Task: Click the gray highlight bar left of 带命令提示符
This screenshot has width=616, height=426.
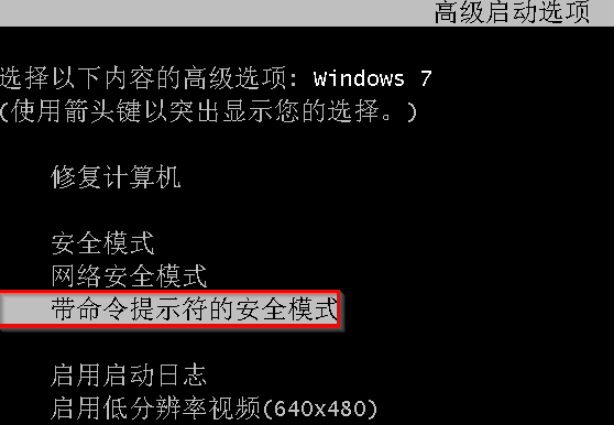Action: [x=25, y=309]
